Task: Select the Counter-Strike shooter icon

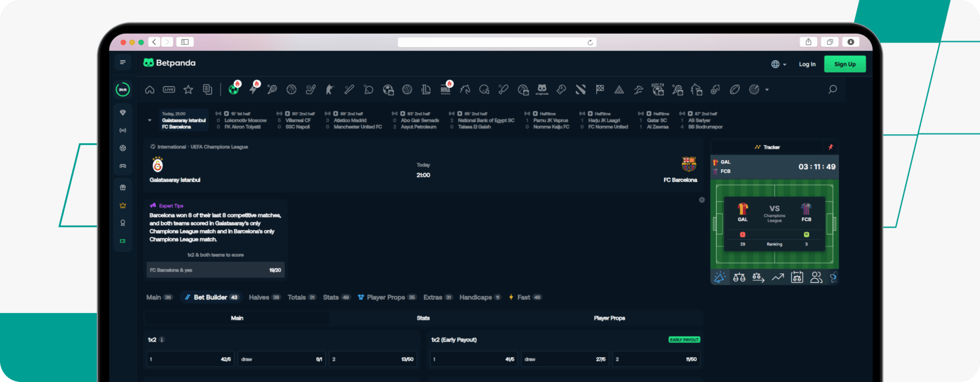Action: coord(330,90)
